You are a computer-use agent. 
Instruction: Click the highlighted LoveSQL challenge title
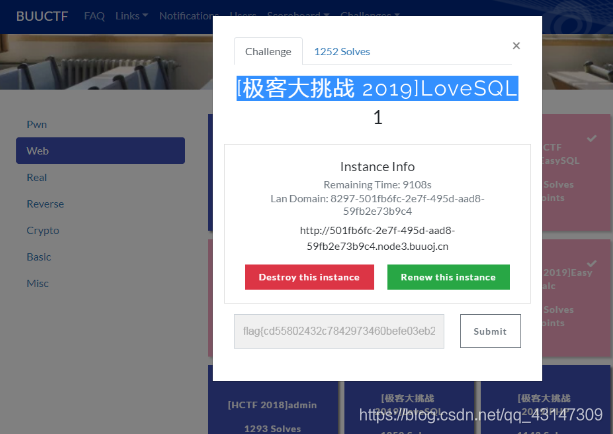tap(377, 88)
